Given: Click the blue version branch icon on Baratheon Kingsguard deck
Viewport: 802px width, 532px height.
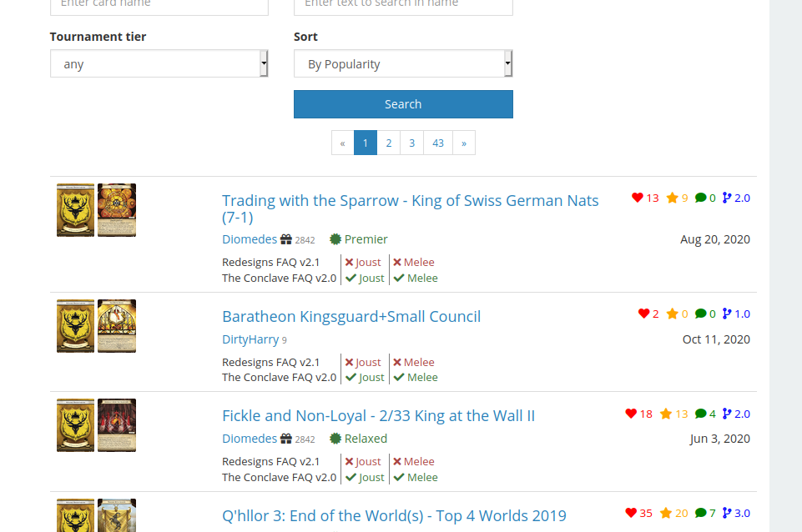Looking at the screenshot, I should [727, 314].
